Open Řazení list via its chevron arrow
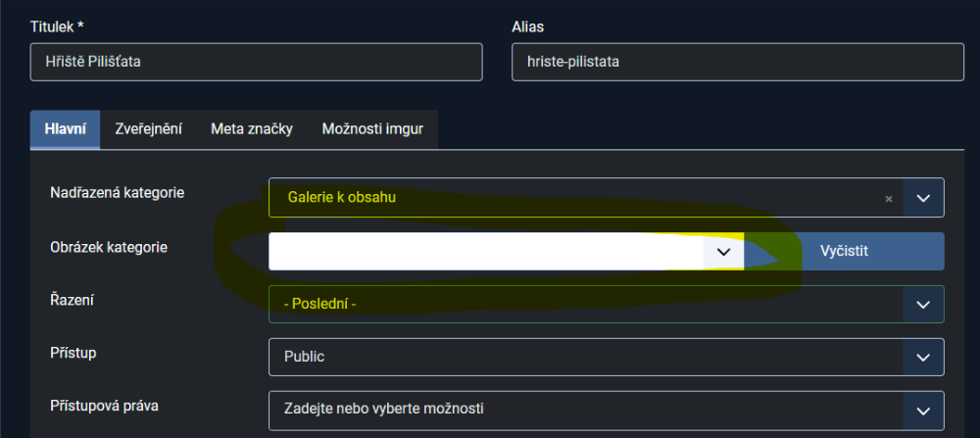The height and width of the screenshot is (438, 980). [923, 305]
